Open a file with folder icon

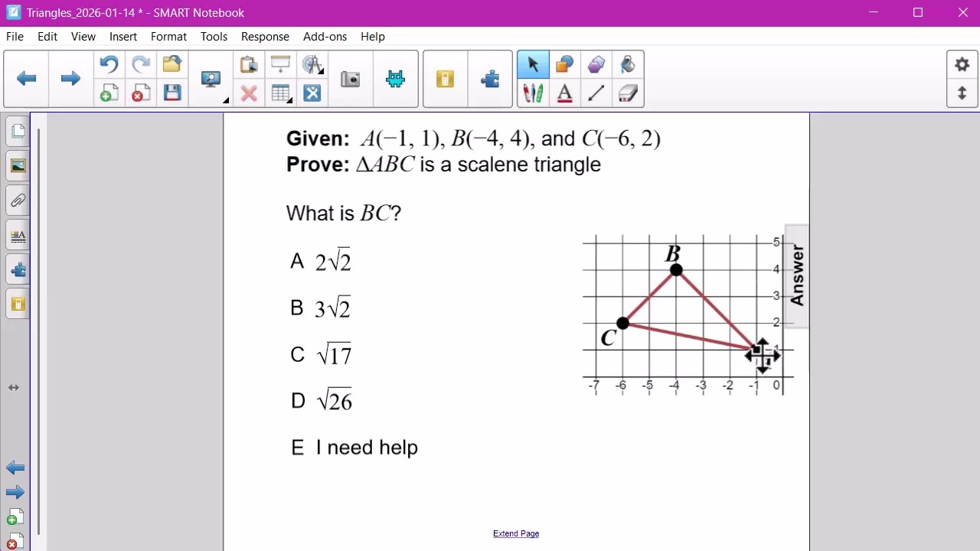[x=172, y=64]
